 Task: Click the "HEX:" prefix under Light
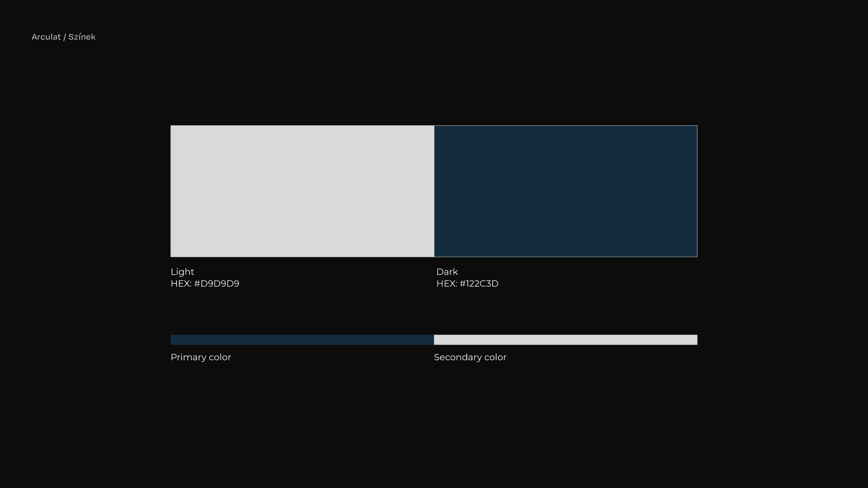click(x=181, y=284)
